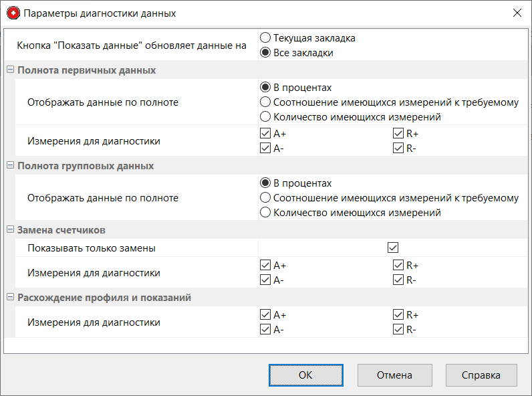The image size is (532, 396).
Task: Uncheck A+ in Полнота первичных данных
Action: (265, 134)
